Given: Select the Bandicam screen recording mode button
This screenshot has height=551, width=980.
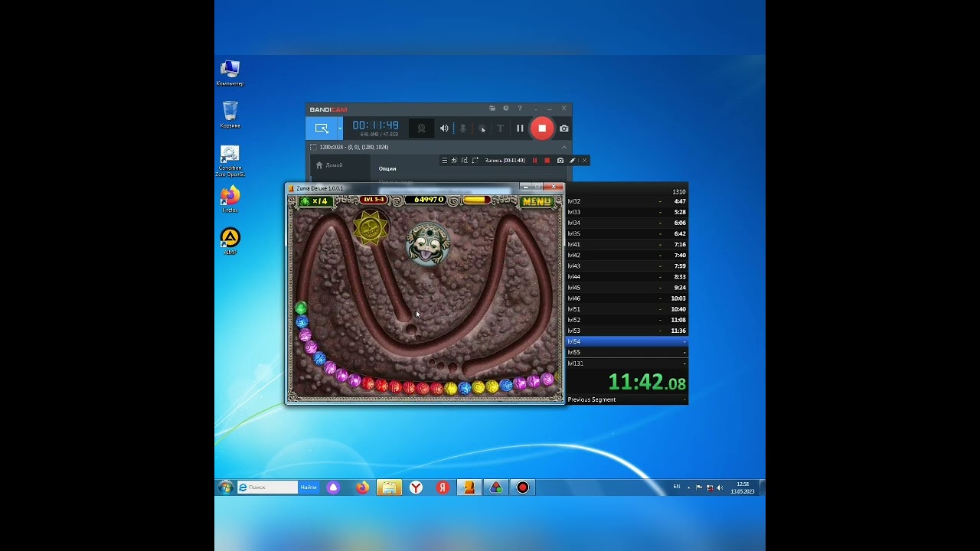Looking at the screenshot, I should 322,129.
